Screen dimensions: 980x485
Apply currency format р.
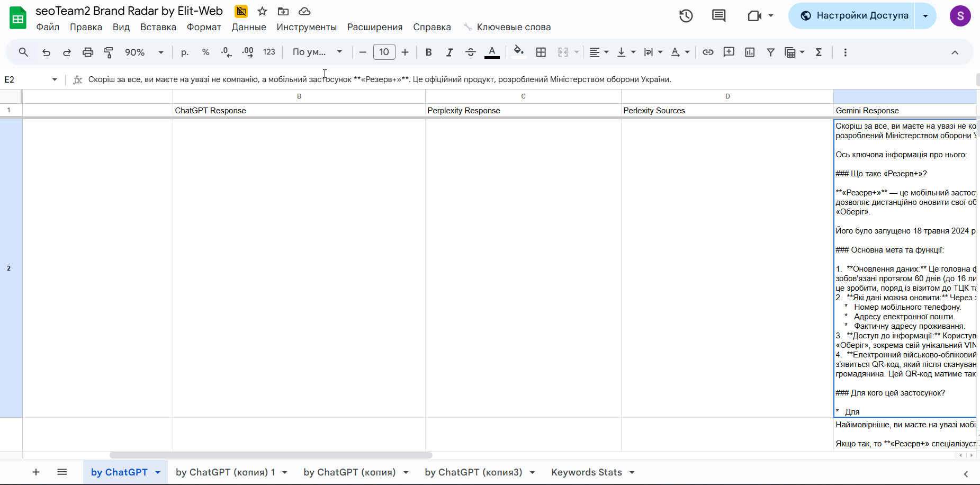pyautogui.click(x=185, y=52)
